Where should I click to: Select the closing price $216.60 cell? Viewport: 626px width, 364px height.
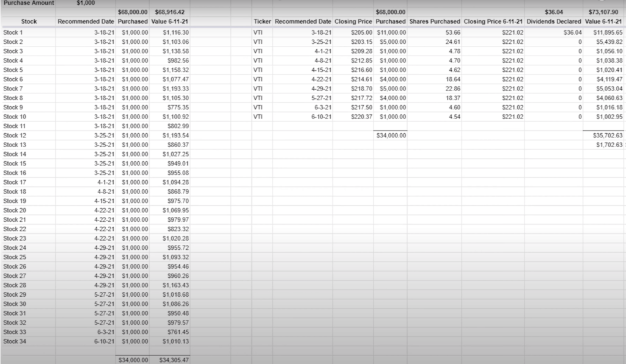[x=361, y=70]
